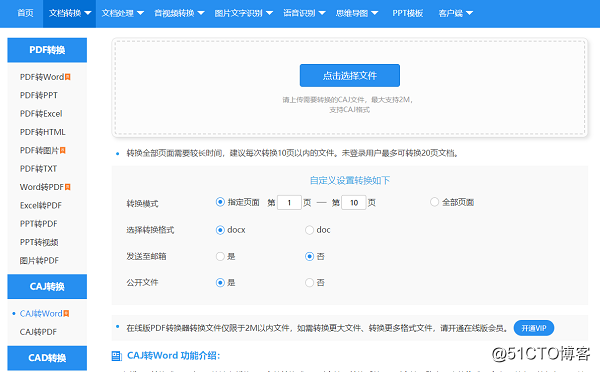Click the start page number field
600x372 pixels.
click(x=289, y=202)
